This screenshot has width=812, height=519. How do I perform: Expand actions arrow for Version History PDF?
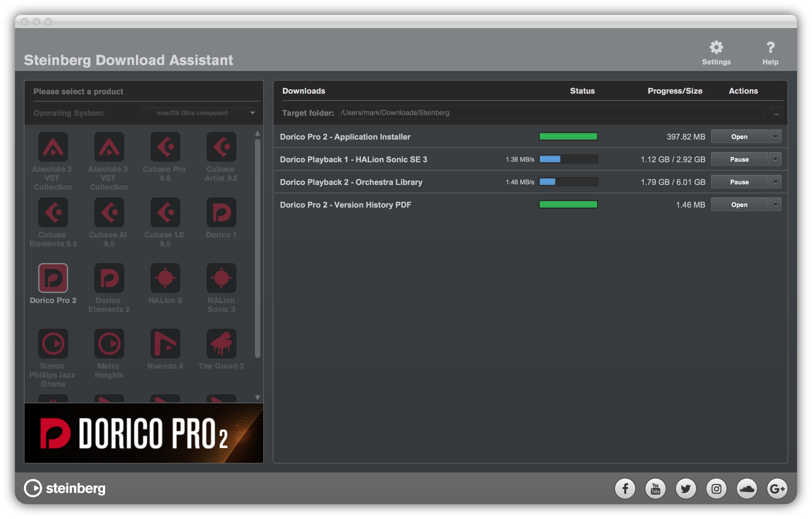point(775,205)
